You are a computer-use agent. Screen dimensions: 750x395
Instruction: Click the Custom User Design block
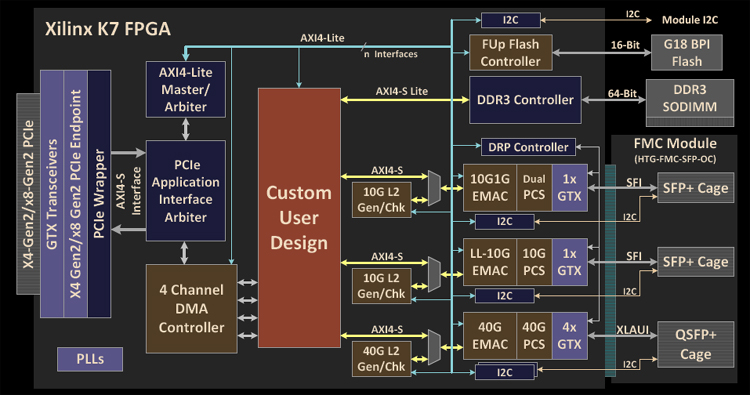299,218
